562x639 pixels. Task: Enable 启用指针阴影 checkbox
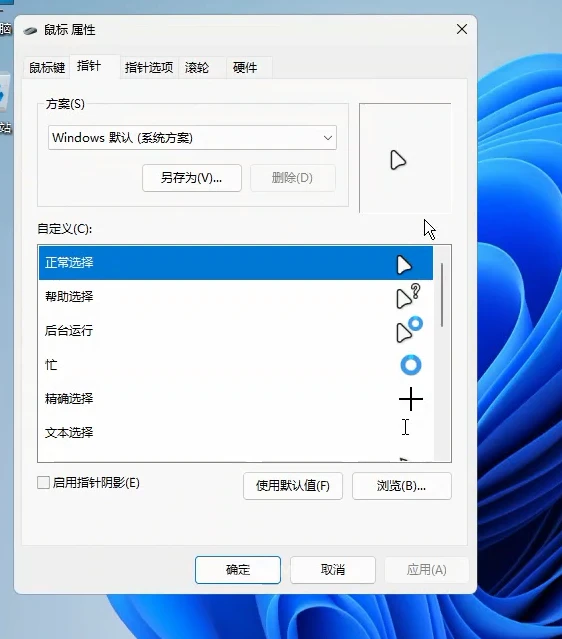pos(43,483)
